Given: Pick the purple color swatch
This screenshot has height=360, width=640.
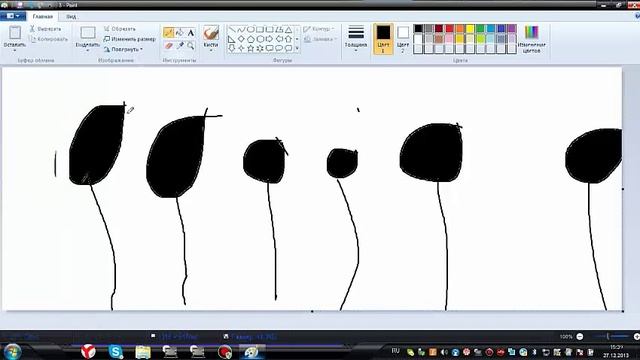Looking at the screenshot, I should pyautogui.click(x=512, y=29).
